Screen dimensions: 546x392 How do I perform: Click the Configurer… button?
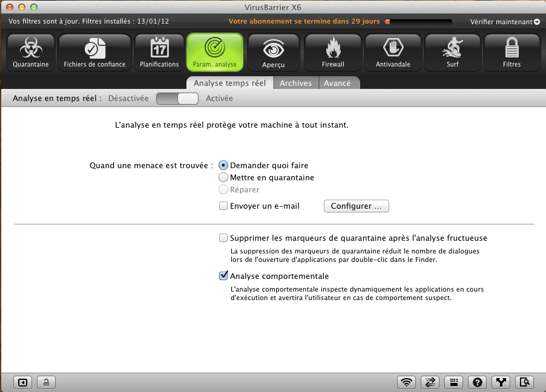click(357, 206)
